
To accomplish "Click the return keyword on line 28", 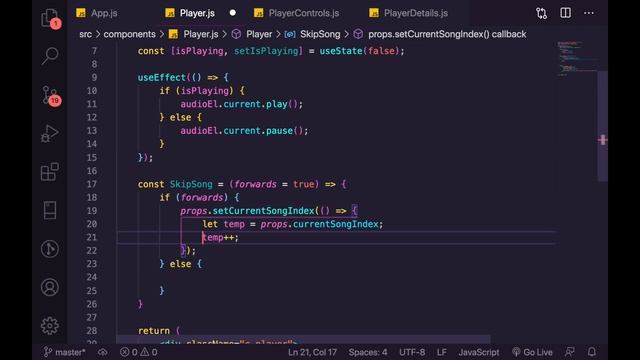I will pyautogui.click(x=153, y=331).
